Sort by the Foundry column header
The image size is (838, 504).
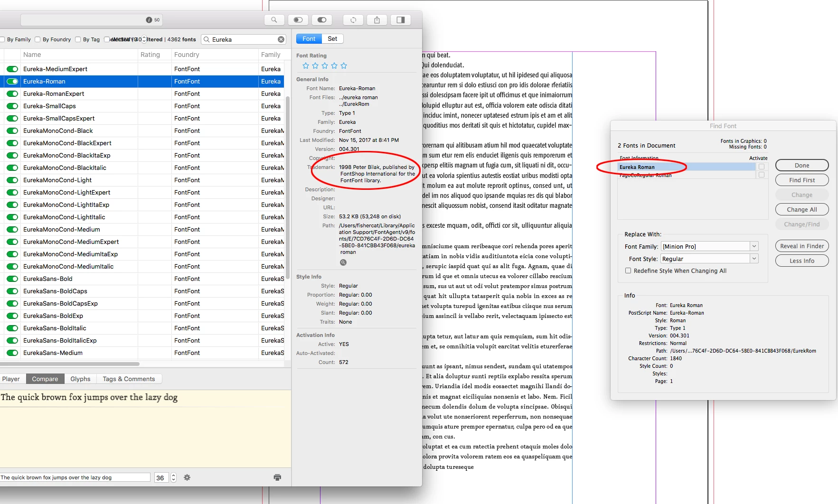(215, 55)
